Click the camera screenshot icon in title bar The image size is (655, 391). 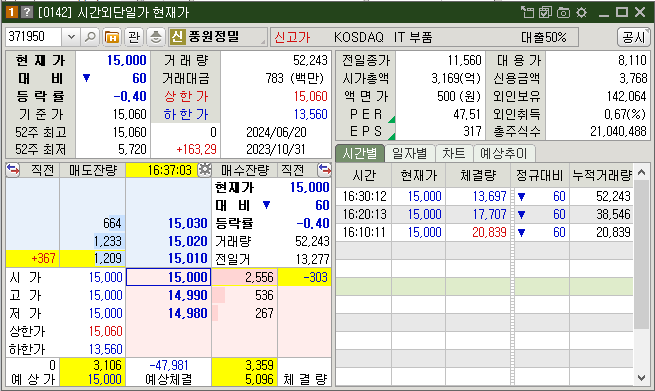(x=563, y=13)
